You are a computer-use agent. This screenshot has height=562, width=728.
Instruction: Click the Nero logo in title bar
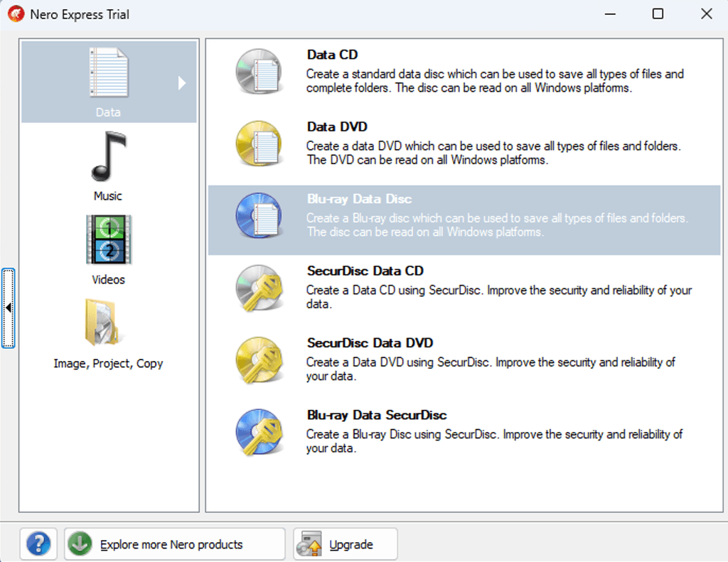16,13
